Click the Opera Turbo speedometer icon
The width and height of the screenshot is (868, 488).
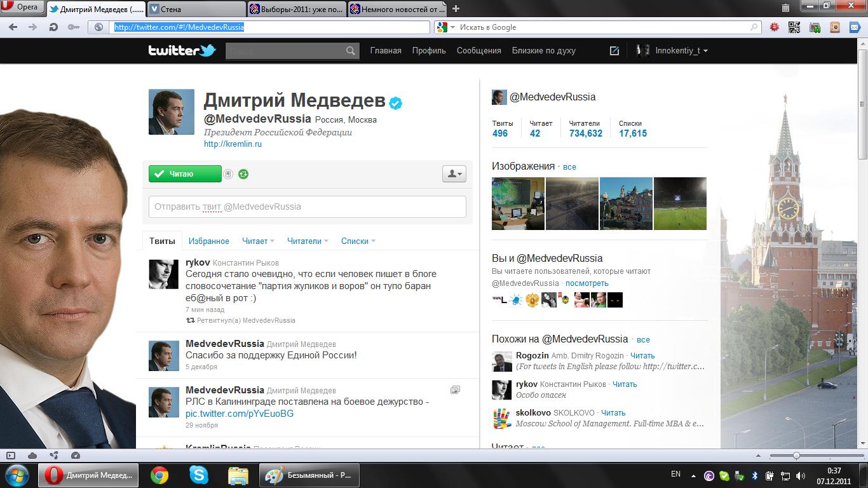point(76,456)
